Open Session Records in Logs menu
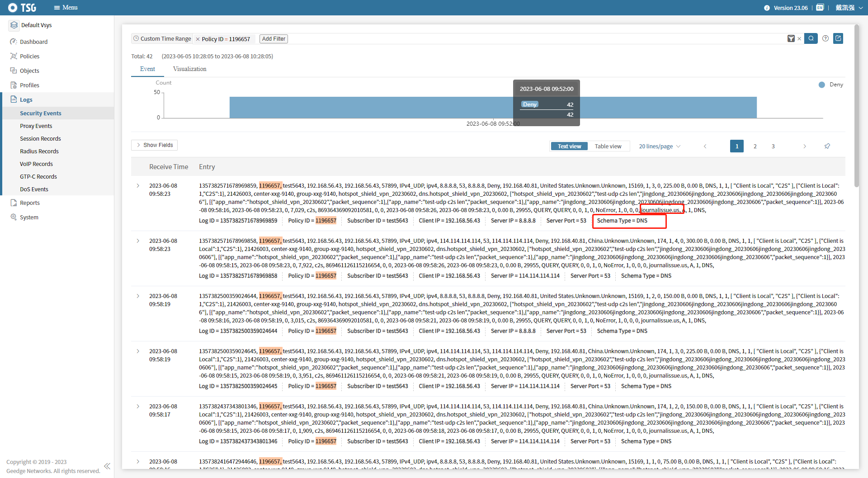 click(x=40, y=139)
